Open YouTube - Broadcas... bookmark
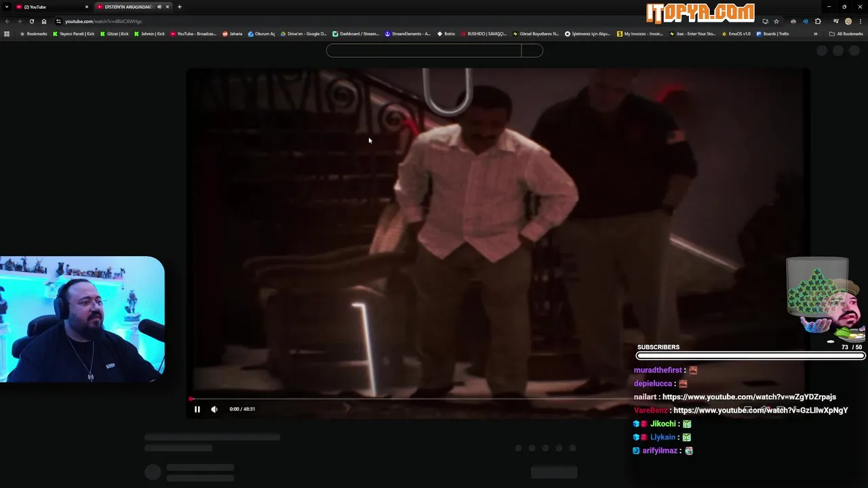868x488 pixels. point(193,33)
